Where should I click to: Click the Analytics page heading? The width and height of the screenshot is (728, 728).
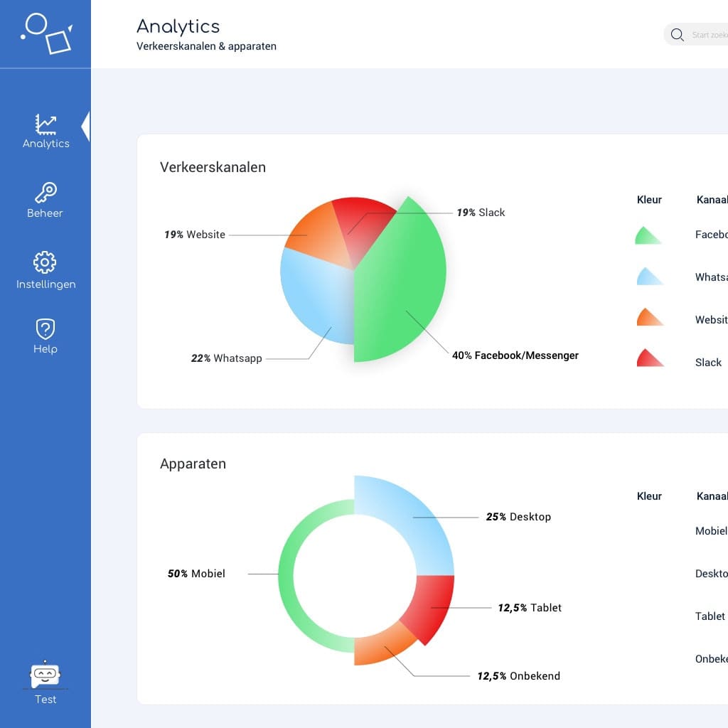(178, 26)
